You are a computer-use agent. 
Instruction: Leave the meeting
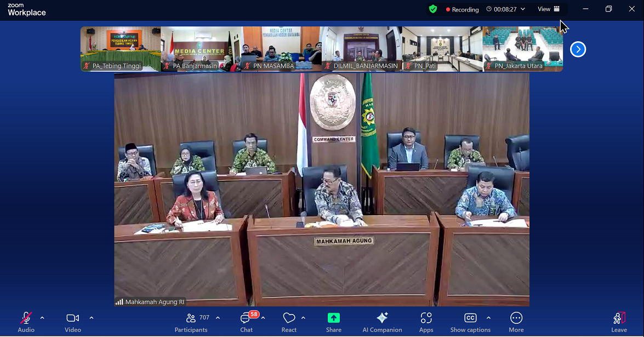(619, 322)
